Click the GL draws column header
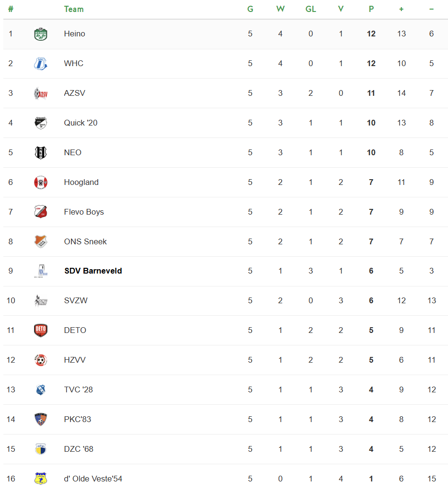The width and height of the screenshot is (448, 492). [x=310, y=9]
